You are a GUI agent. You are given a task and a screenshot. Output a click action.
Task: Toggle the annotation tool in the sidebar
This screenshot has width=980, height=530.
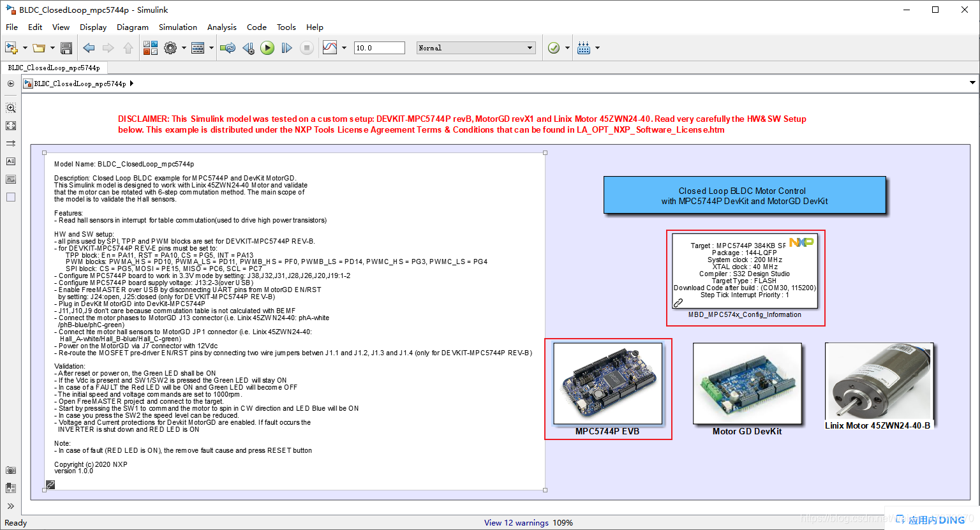(x=10, y=161)
